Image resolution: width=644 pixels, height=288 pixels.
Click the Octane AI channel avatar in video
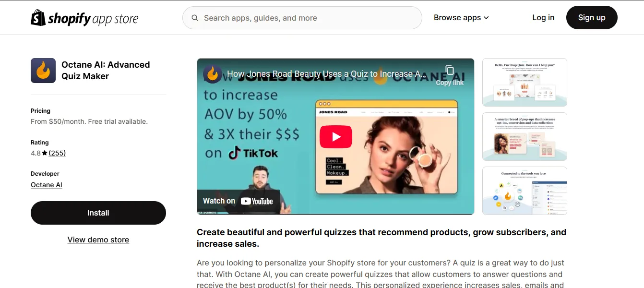click(213, 74)
